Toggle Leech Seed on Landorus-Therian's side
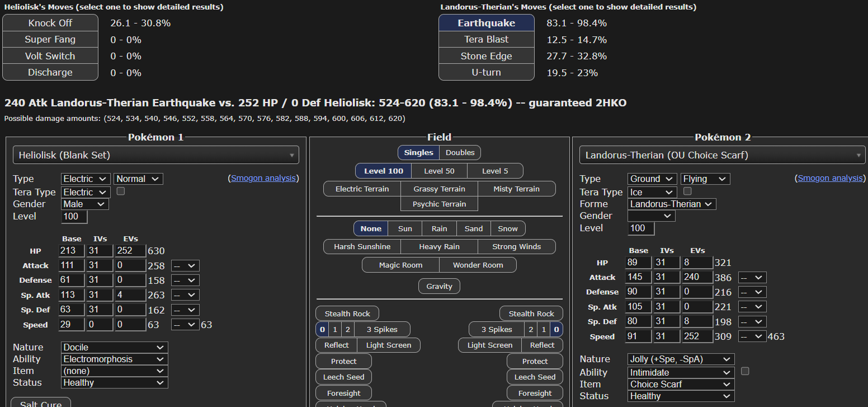This screenshot has height=407, width=868. 535,377
